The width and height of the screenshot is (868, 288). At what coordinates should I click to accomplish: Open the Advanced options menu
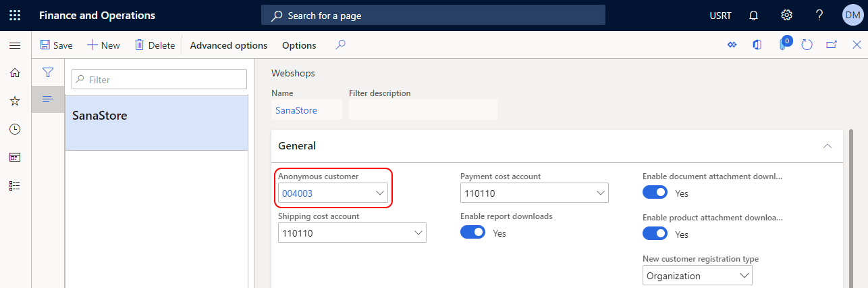pyautogui.click(x=229, y=45)
